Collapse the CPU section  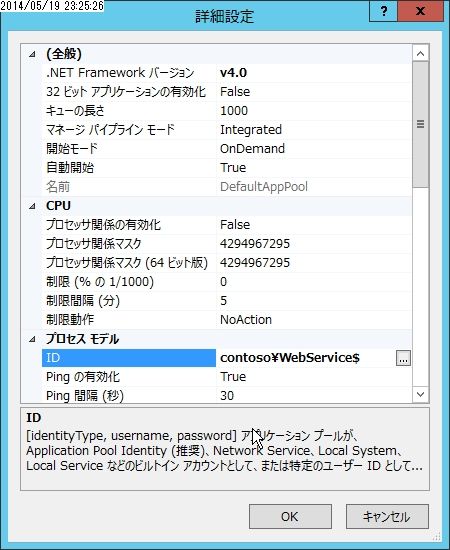[32, 206]
